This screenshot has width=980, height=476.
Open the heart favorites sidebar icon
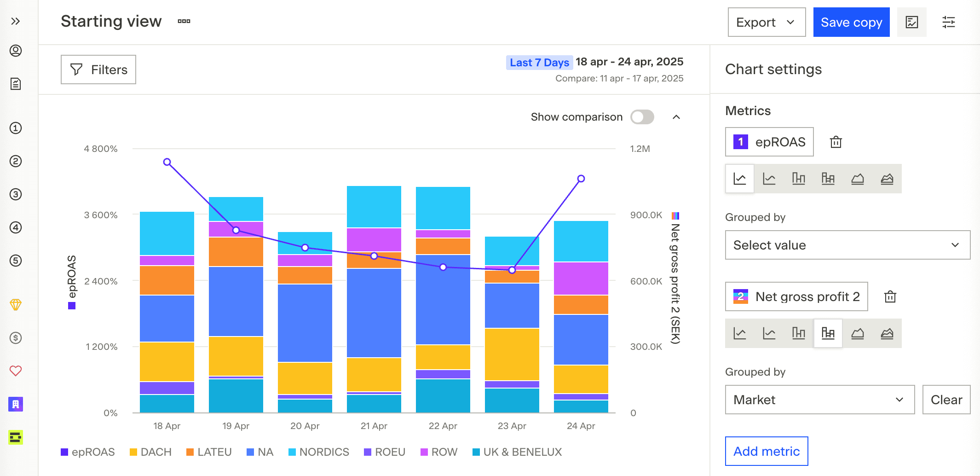(16, 371)
